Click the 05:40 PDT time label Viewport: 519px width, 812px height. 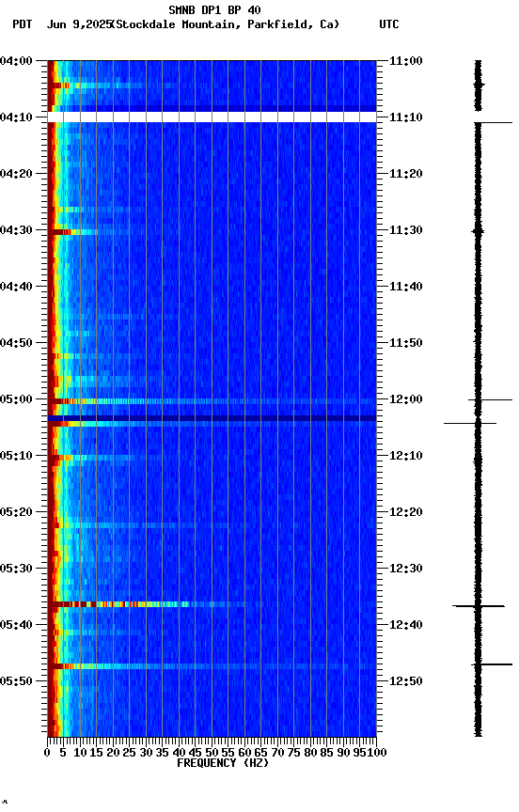16,625
